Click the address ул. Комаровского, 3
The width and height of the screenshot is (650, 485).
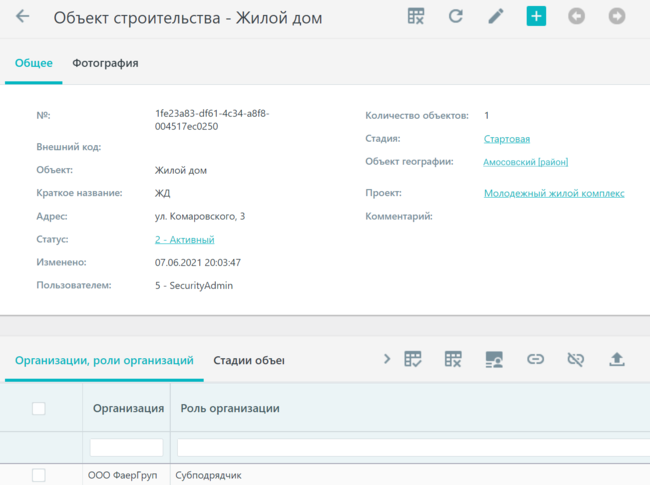tap(200, 216)
